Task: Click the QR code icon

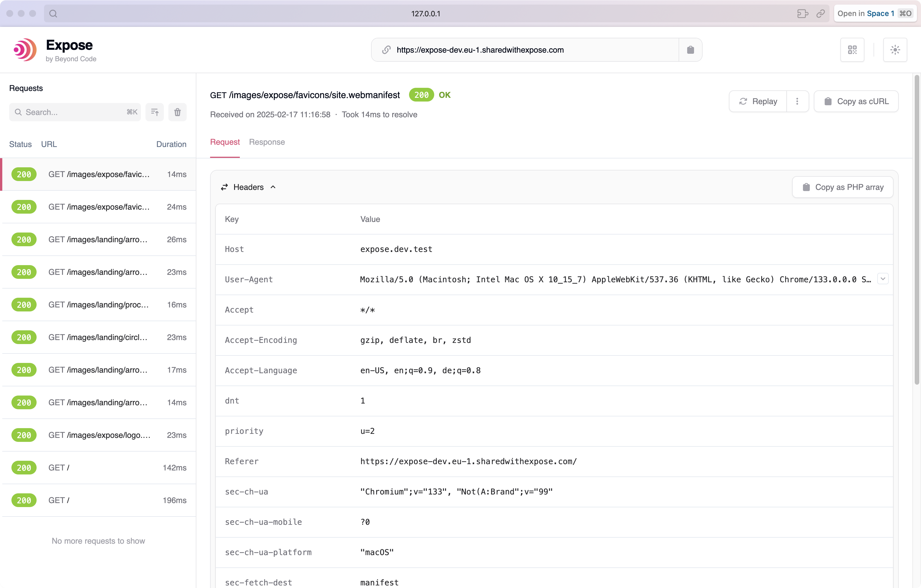Action: 852,50
